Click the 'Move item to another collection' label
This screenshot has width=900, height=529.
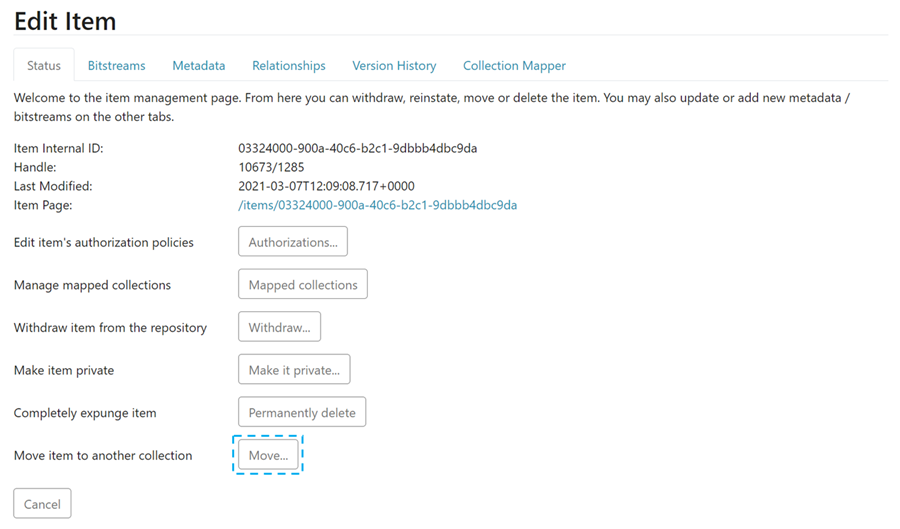click(103, 455)
